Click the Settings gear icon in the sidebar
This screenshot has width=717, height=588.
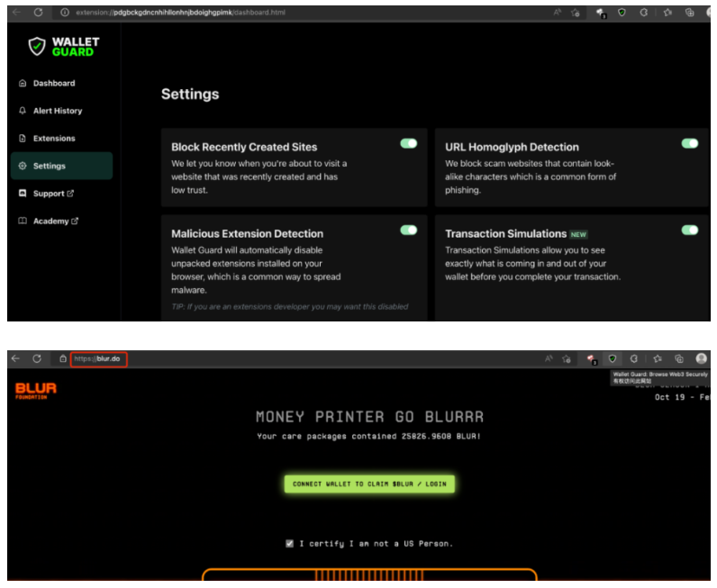point(22,166)
